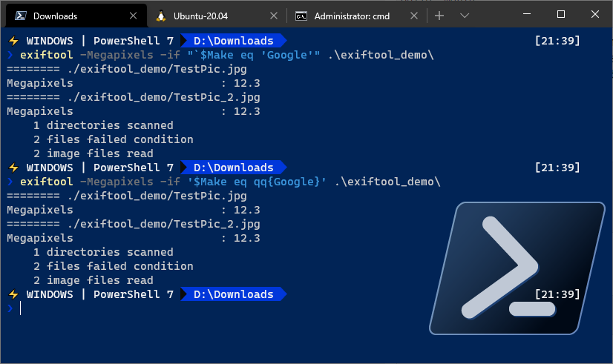Close the Ubuntu-20.04 tab

click(x=274, y=16)
